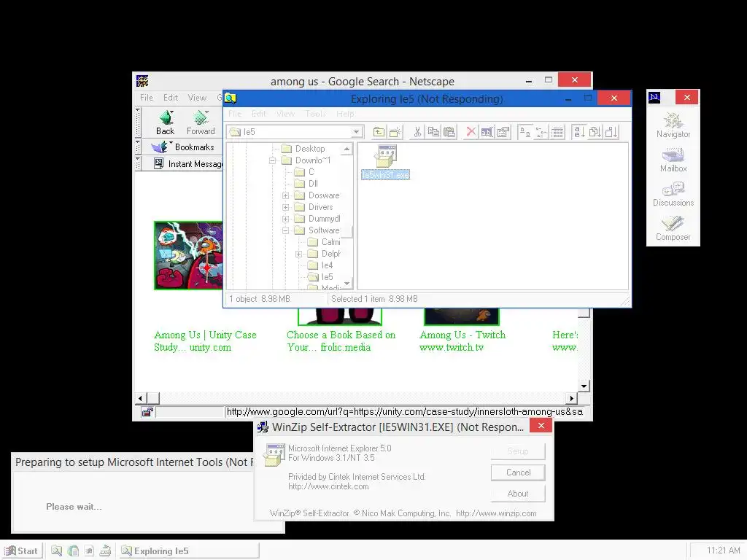Switch to Large Icons view
Screen dimensions: 747x560
(x=525, y=132)
